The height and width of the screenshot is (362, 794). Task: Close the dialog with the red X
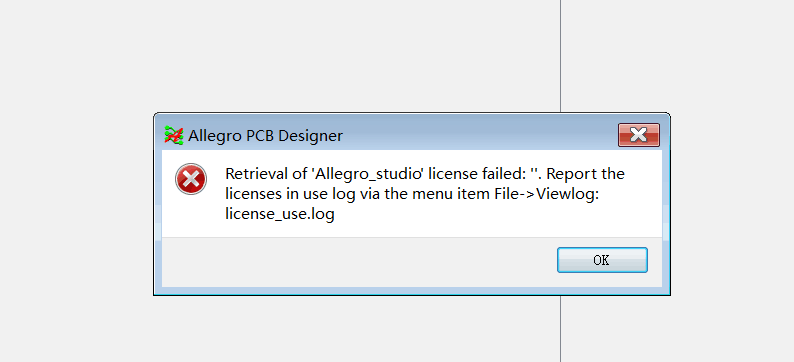(639, 135)
